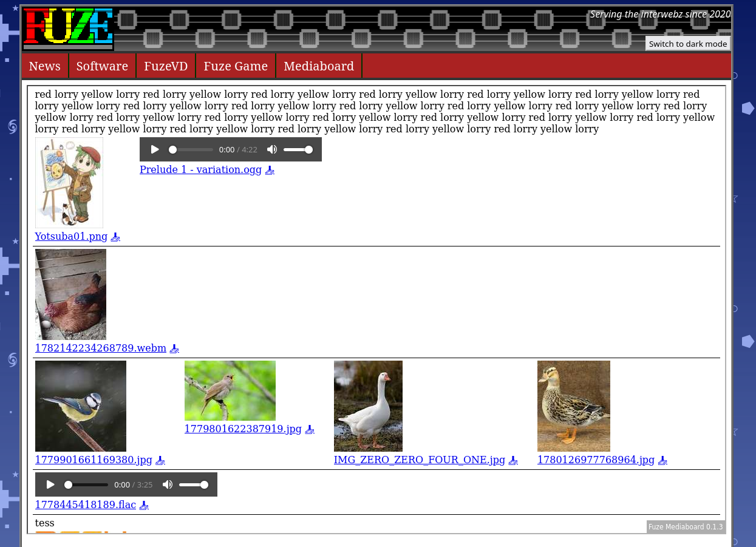The width and height of the screenshot is (756, 547).
Task: Download the 1782142234268789.webm file via its icon
Action: 174,349
